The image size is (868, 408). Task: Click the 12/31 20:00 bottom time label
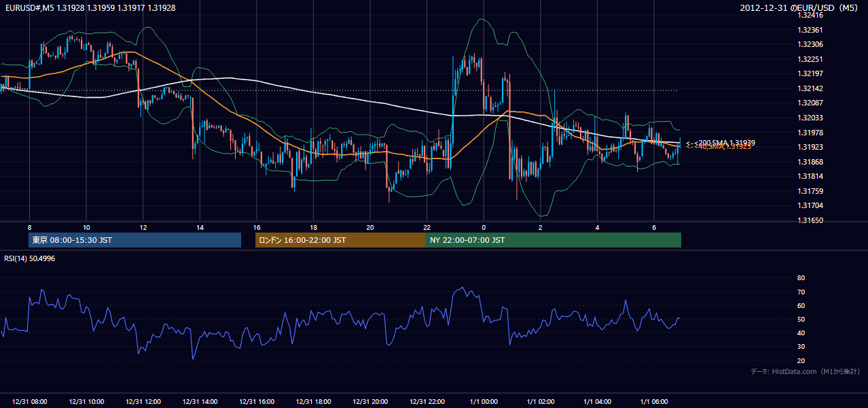[370, 402]
